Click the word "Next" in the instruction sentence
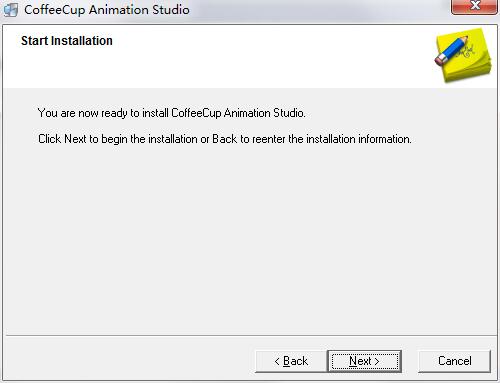This screenshot has height=383, width=500. tap(75, 139)
